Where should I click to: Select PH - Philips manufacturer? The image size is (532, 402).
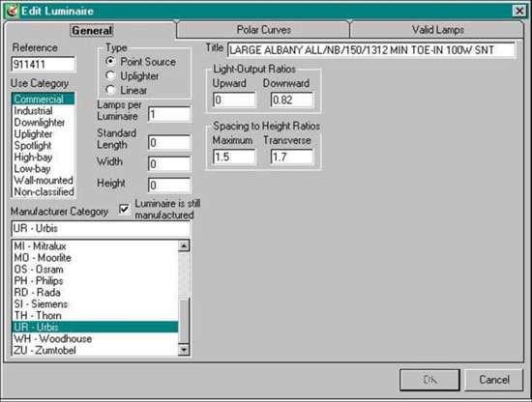95,280
